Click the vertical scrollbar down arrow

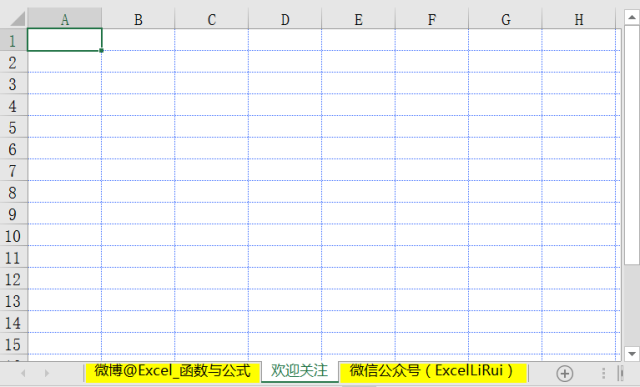click(632, 354)
